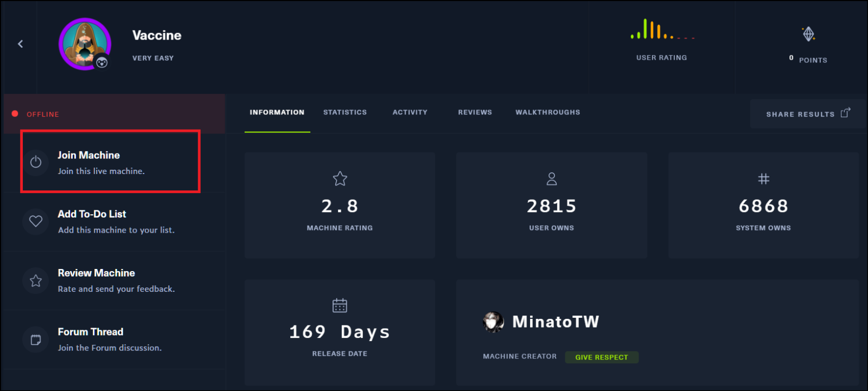Click the user rating bar chart
The height and width of the screenshot is (391, 868).
[662, 30]
